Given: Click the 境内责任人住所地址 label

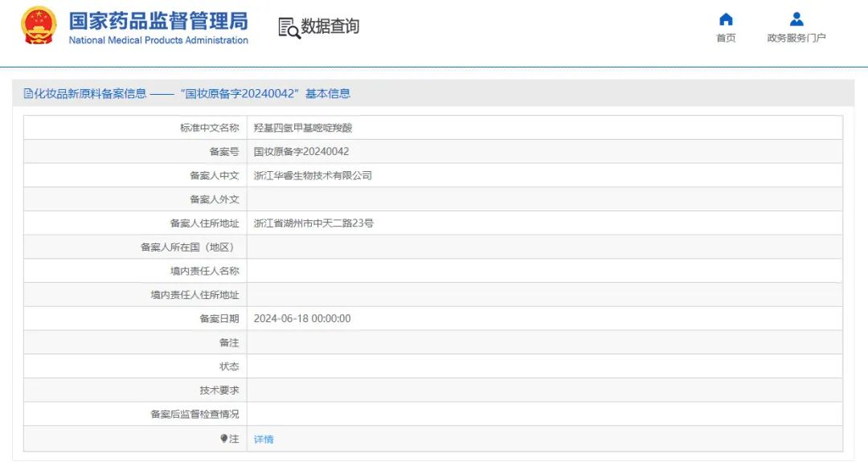Looking at the screenshot, I should pyautogui.click(x=194, y=295).
